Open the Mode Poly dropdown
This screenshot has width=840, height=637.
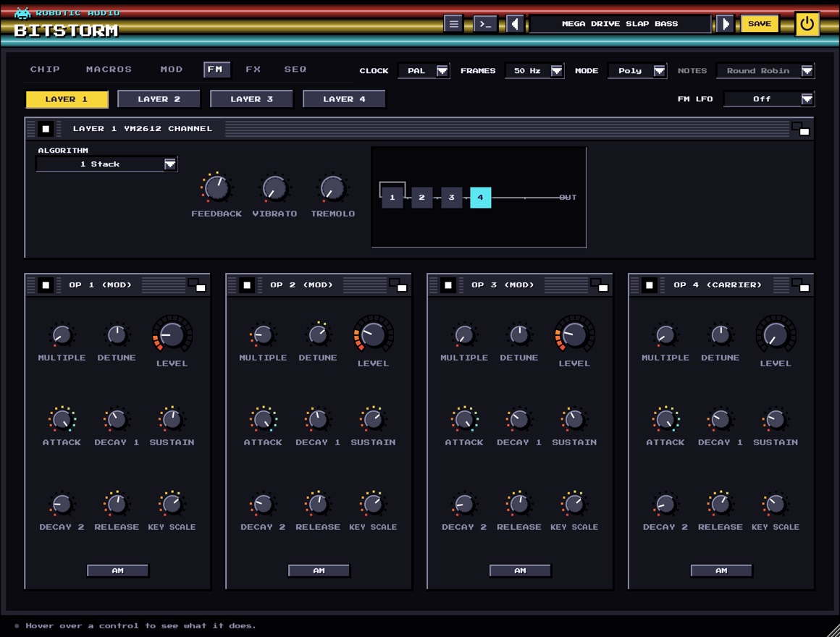click(x=637, y=71)
